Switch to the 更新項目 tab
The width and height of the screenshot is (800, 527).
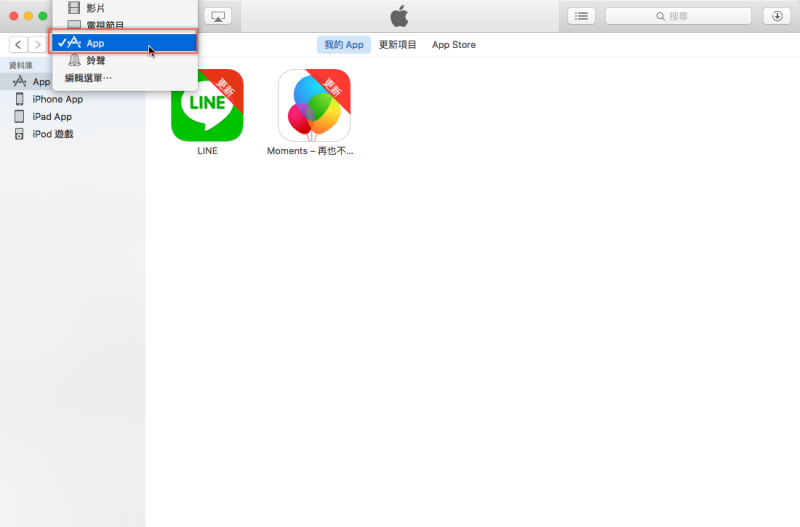(x=397, y=45)
